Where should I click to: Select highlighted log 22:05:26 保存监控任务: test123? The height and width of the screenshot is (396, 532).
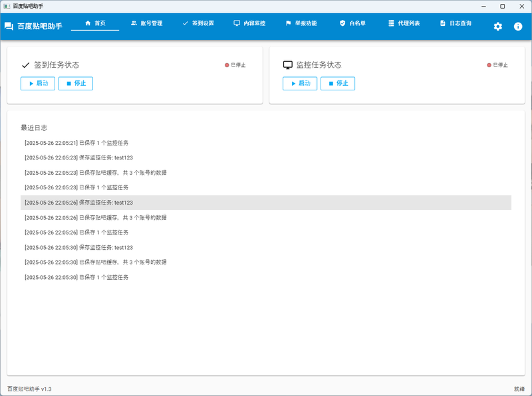[x=266, y=203]
